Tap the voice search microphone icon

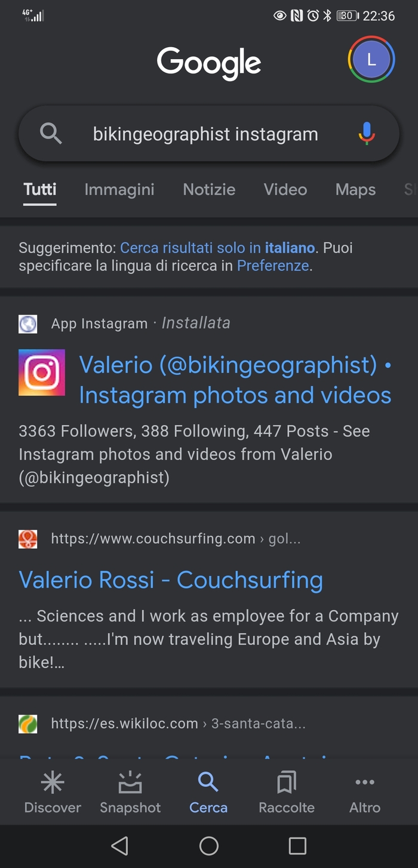[x=367, y=134]
